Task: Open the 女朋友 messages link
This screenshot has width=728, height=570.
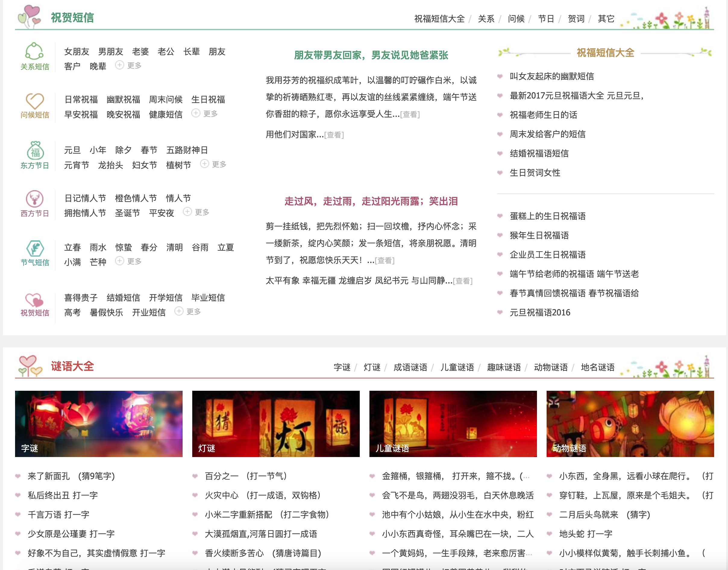Action: click(77, 52)
